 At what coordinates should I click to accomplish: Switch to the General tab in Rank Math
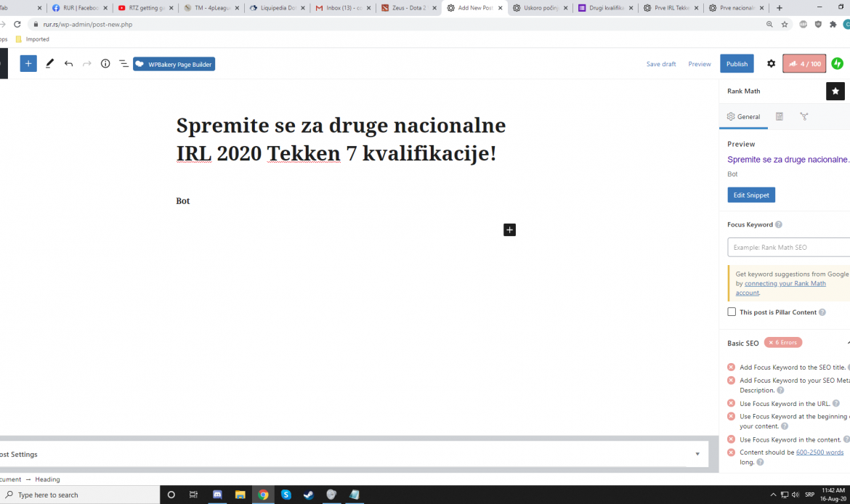743,117
